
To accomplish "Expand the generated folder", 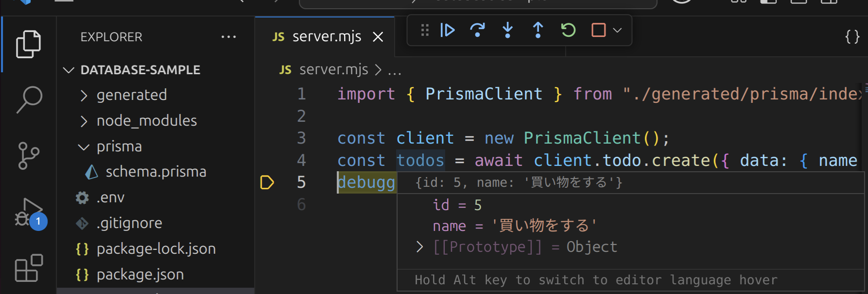I will [x=131, y=95].
